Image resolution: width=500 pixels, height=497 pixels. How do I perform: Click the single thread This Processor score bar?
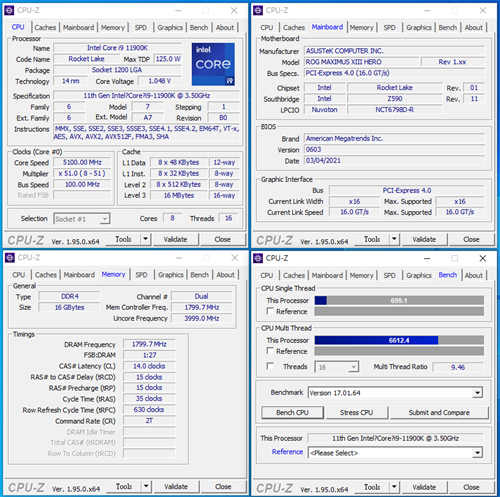pos(399,300)
